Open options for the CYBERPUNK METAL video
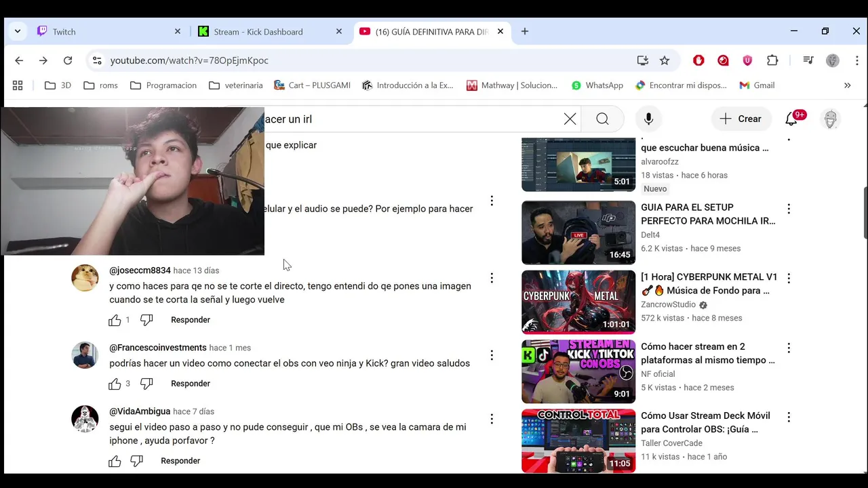Screen dimensions: 868x488 point(789,278)
